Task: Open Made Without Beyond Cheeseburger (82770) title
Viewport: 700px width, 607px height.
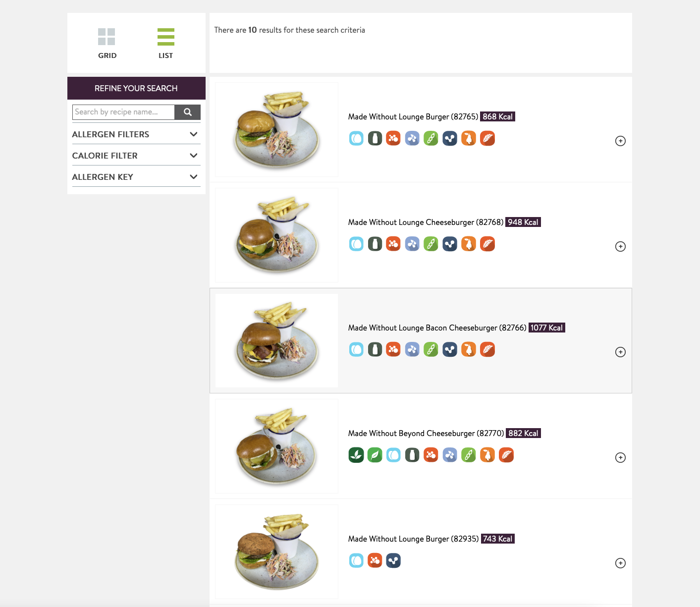Action: tap(426, 434)
